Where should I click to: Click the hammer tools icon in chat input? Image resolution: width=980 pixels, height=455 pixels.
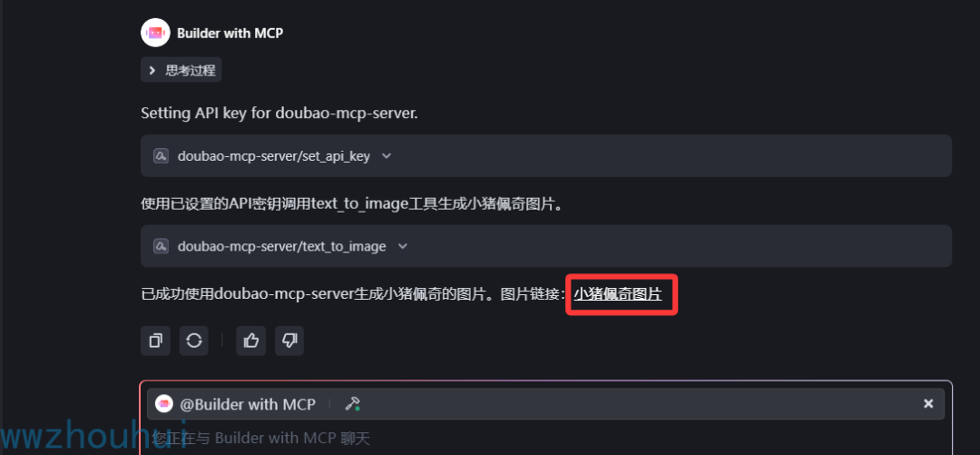352,403
